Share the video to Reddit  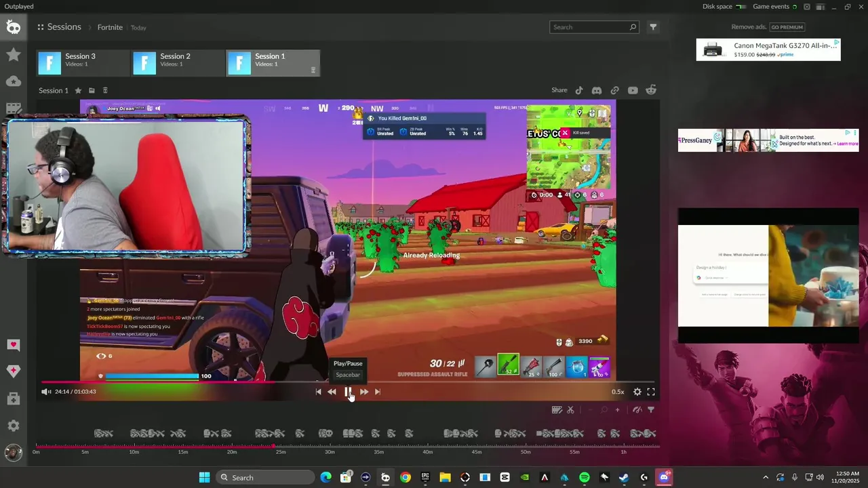(651, 90)
